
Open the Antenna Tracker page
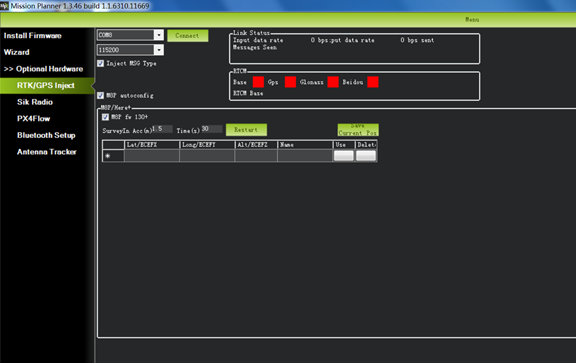(x=47, y=152)
